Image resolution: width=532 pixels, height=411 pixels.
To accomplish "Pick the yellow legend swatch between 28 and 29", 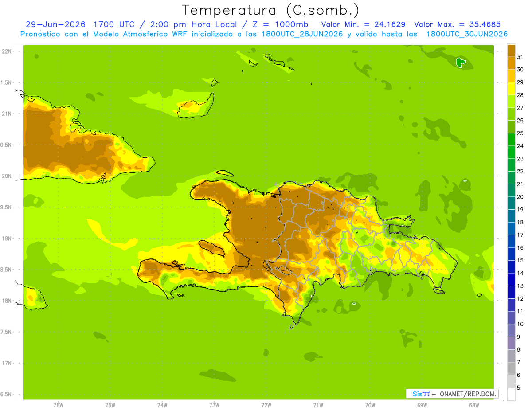I will click(511, 89).
